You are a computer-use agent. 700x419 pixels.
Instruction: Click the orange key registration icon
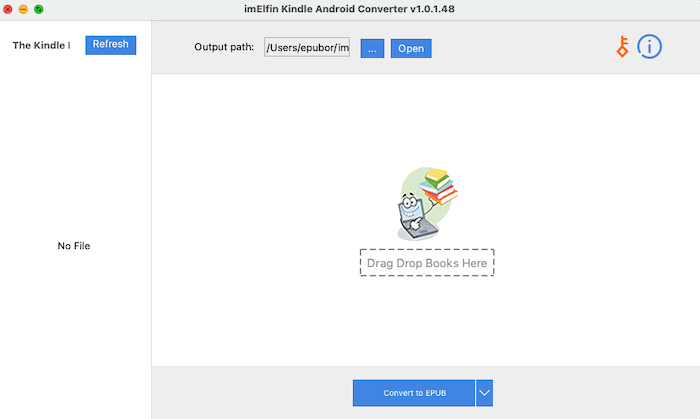tap(622, 47)
